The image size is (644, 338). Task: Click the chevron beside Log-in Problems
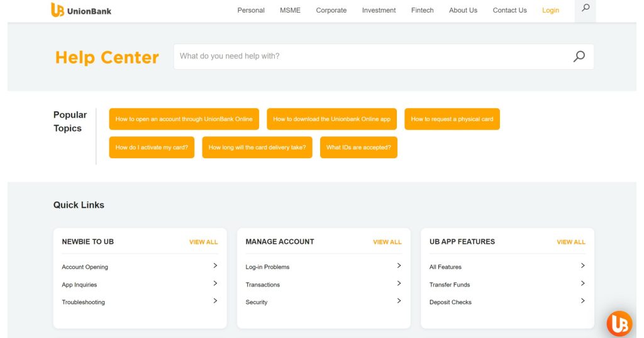pyautogui.click(x=399, y=266)
